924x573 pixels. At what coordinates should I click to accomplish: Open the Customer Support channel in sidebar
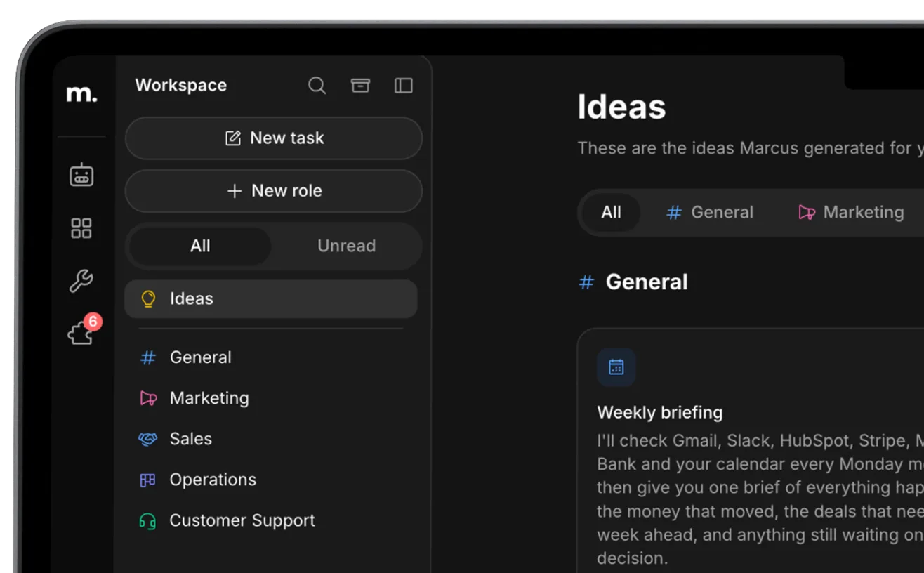point(271,520)
